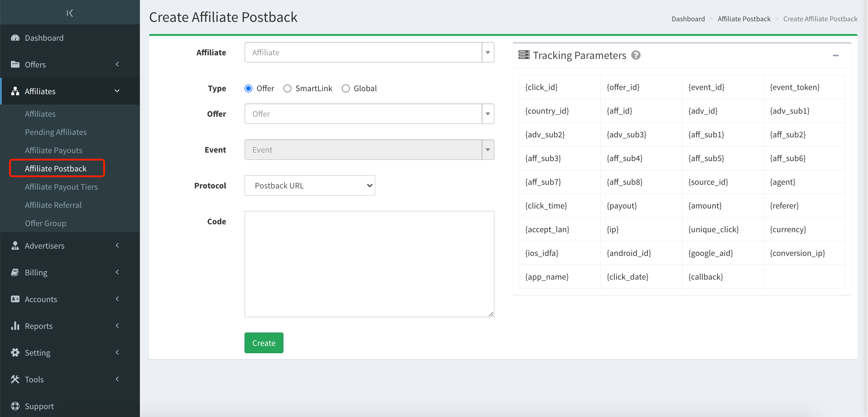Open Affiliate Referral in sidebar
Image resolution: width=868 pixels, height=417 pixels.
(53, 205)
